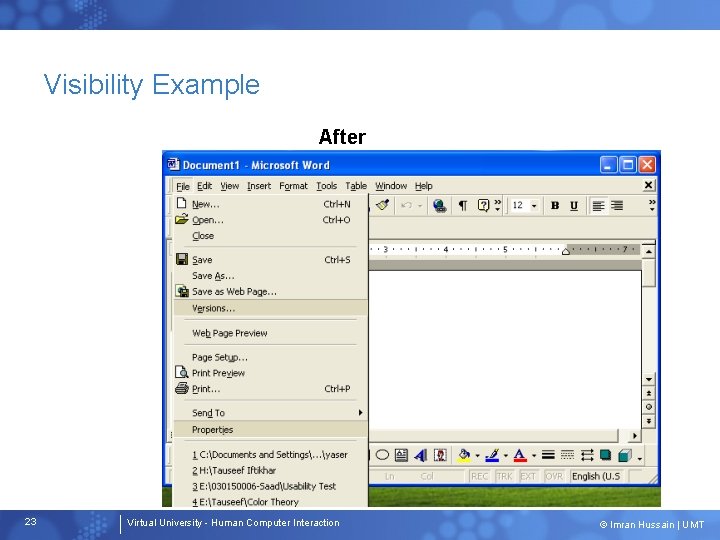The width and height of the screenshot is (720, 540).
Task: Toggle Justify alignment icon
Action: click(617, 206)
